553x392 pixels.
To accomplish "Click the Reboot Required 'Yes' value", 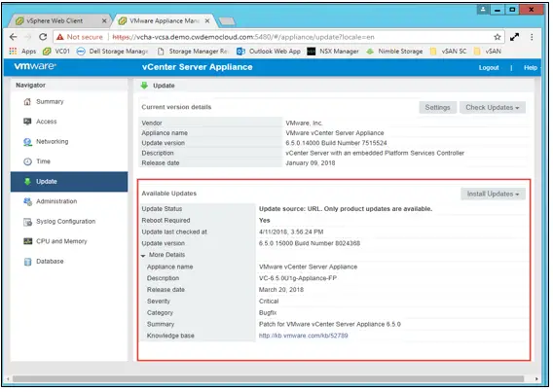I will coord(265,221).
